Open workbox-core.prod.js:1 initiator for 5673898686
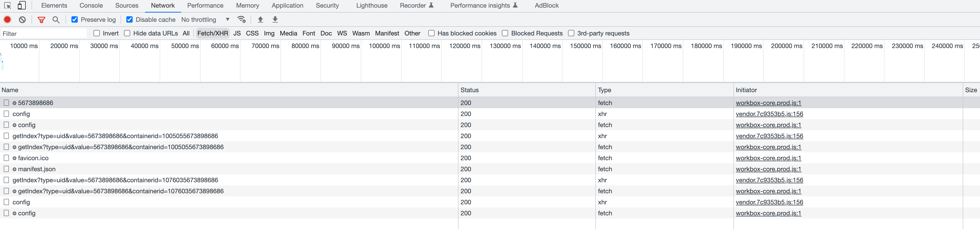This screenshot has width=980, height=229. point(768,103)
